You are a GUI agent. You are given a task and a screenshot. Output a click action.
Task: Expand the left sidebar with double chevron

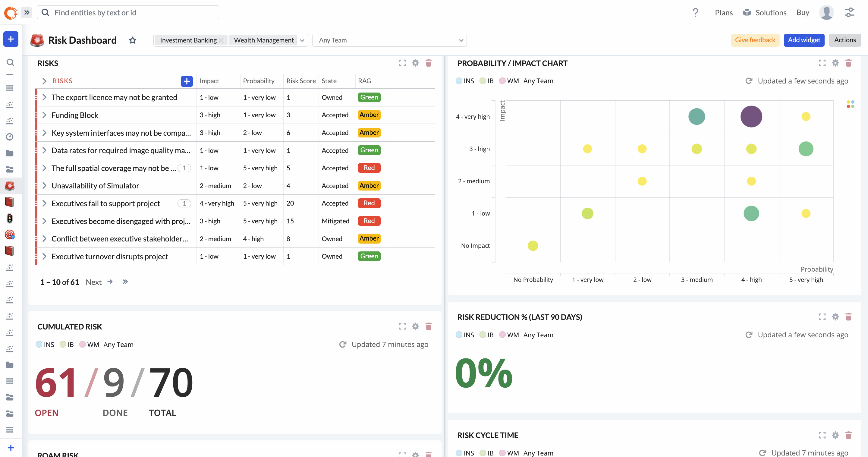point(27,12)
